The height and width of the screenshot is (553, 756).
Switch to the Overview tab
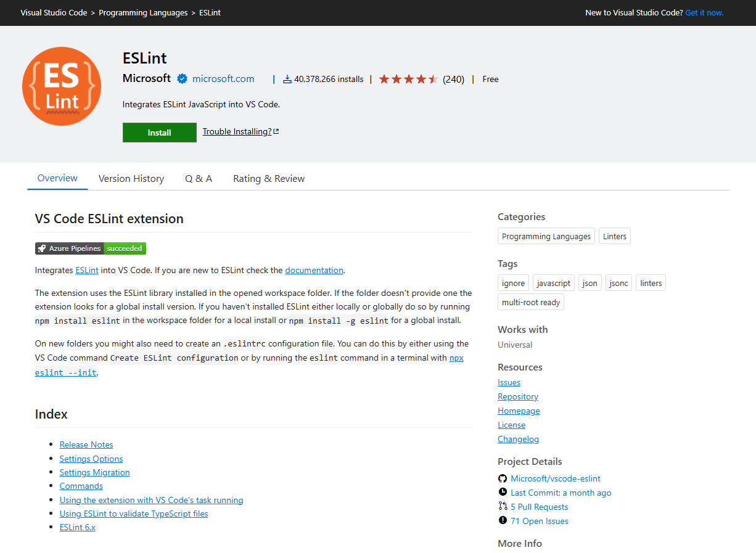tap(57, 178)
